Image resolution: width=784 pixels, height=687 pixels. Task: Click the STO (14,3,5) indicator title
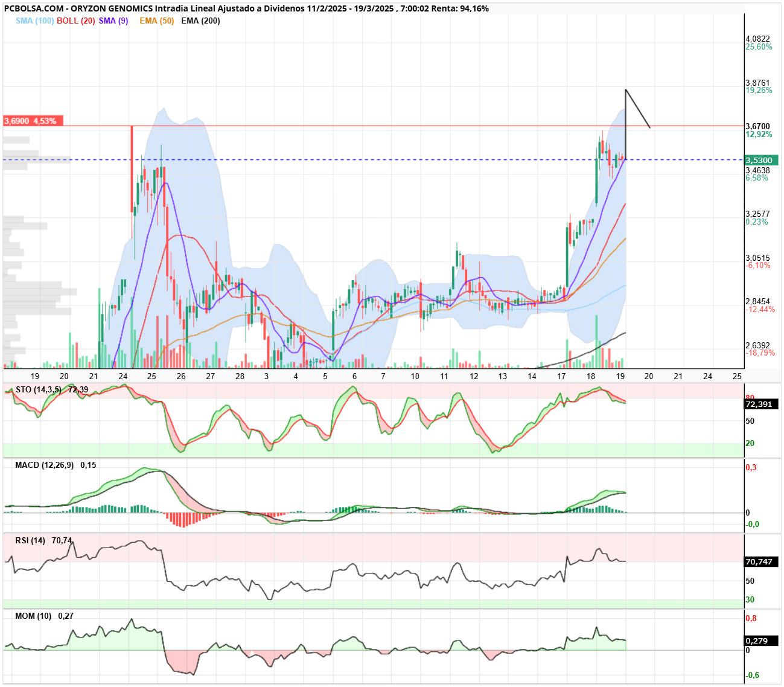tap(39, 389)
